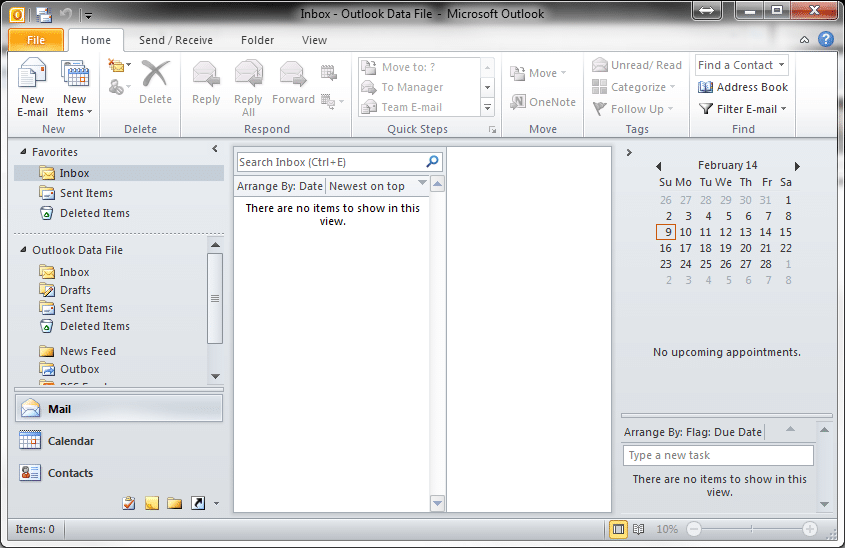Click the Meeting reply icon
This screenshot has width=845, height=548.
click(329, 72)
